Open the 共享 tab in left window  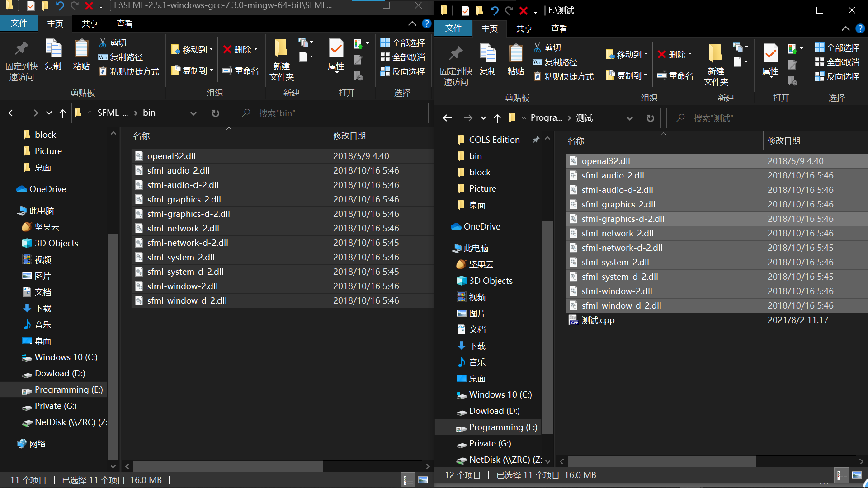(90, 24)
